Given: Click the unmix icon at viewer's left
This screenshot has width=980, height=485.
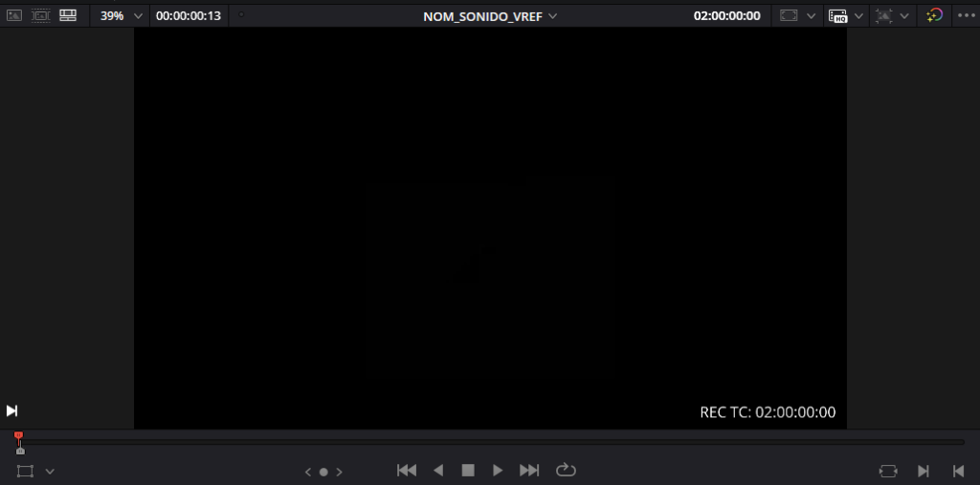Looking at the screenshot, I should click(11, 410).
